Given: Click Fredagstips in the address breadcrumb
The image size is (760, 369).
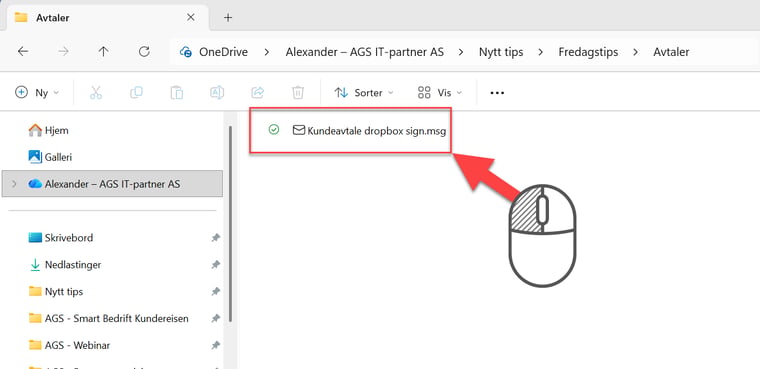Looking at the screenshot, I should click(x=588, y=52).
